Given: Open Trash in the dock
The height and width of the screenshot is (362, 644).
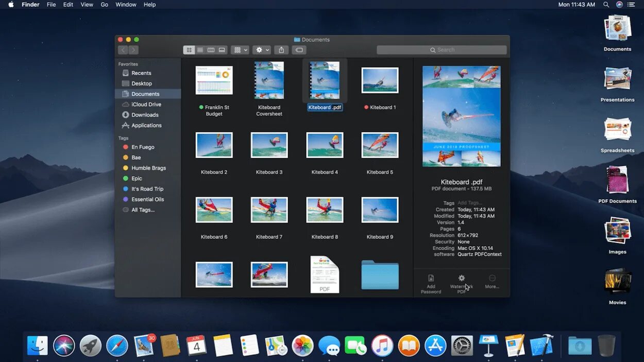Looking at the screenshot, I should coord(606,346).
